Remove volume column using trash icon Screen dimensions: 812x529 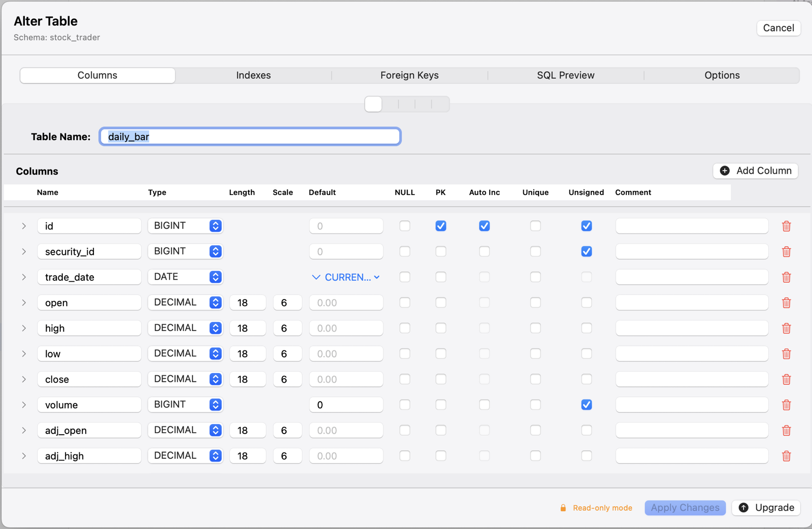(x=786, y=405)
